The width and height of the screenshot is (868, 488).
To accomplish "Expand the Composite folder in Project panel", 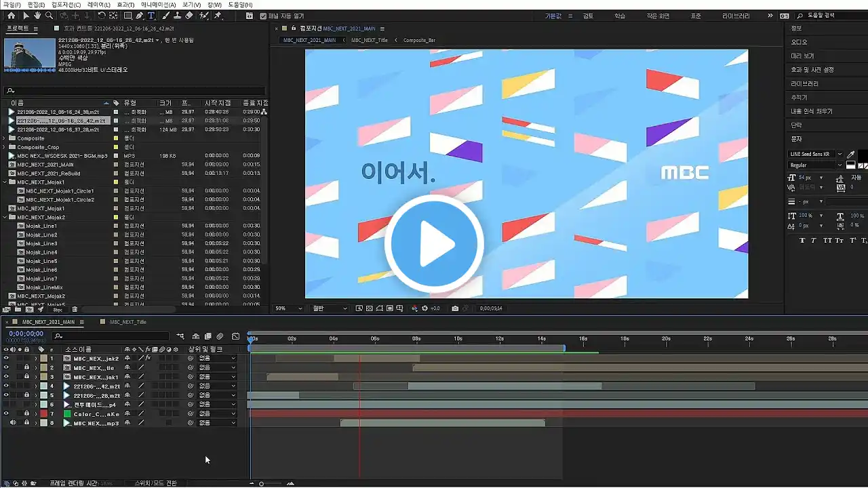I will tap(5, 138).
